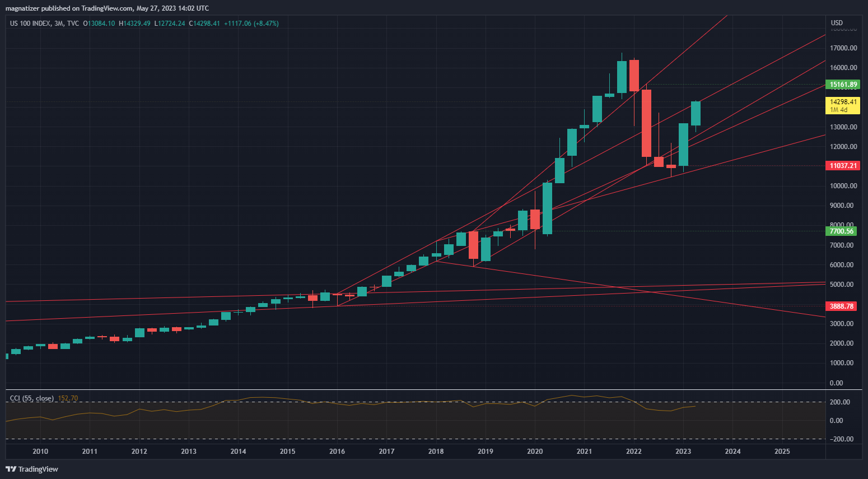Click the TradingView logo at the bottom

[x=32, y=469]
